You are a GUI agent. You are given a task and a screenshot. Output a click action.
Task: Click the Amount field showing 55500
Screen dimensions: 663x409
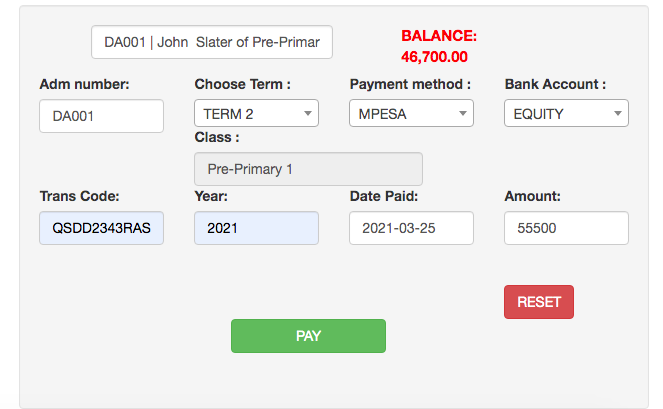(x=566, y=228)
